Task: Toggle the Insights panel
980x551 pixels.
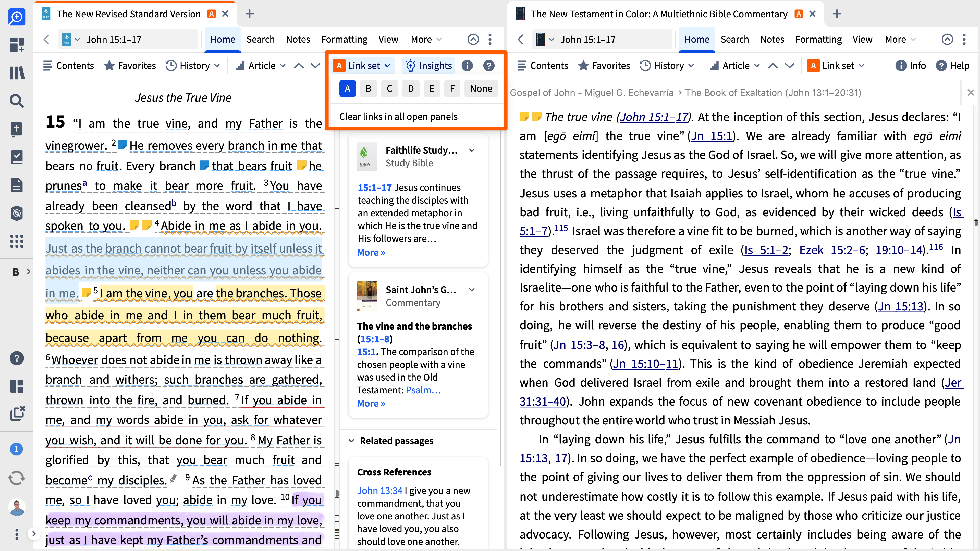Action: pyautogui.click(x=428, y=66)
